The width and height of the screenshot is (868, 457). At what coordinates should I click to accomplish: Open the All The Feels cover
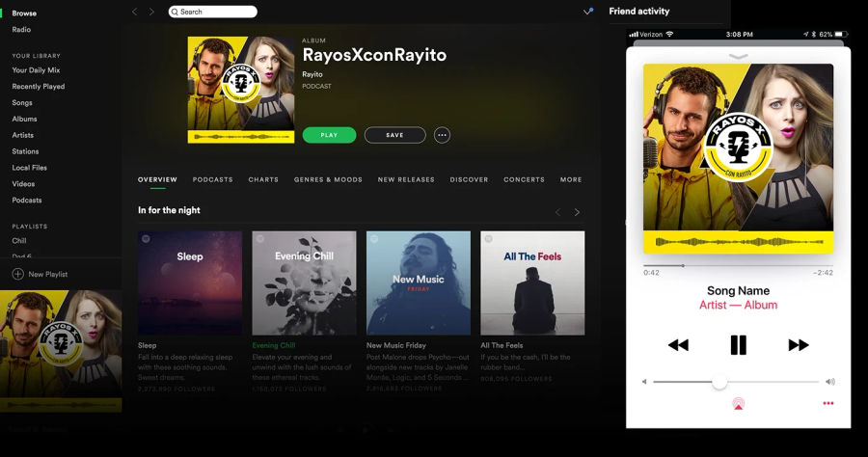pos(532,282)
